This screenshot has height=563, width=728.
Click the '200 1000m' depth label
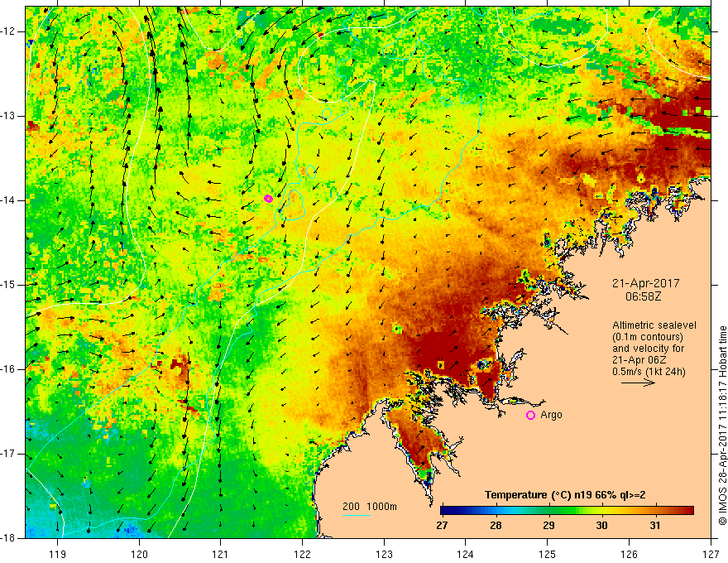(370, 507)
